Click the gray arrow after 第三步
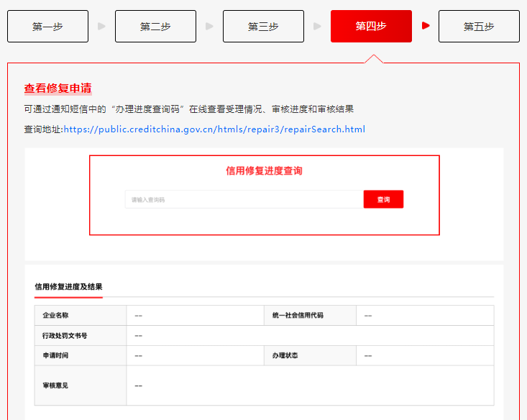This screenshot has height=420, width=527. point(317,26)
